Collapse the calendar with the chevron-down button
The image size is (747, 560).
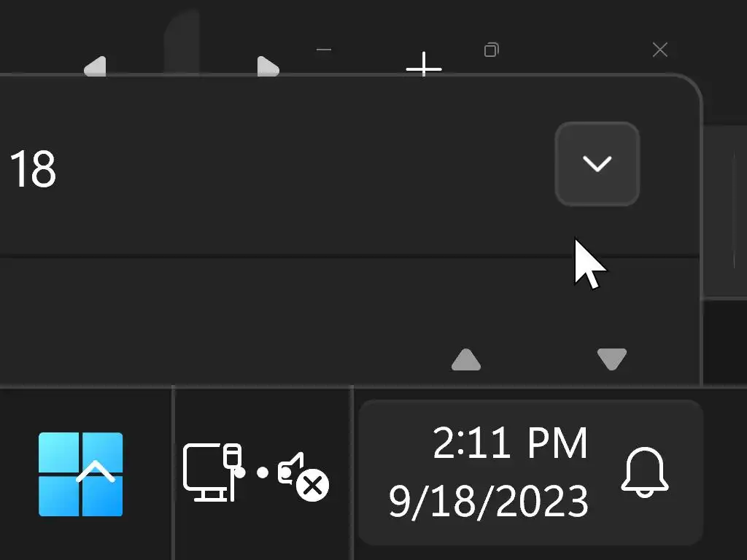point(597,164)
